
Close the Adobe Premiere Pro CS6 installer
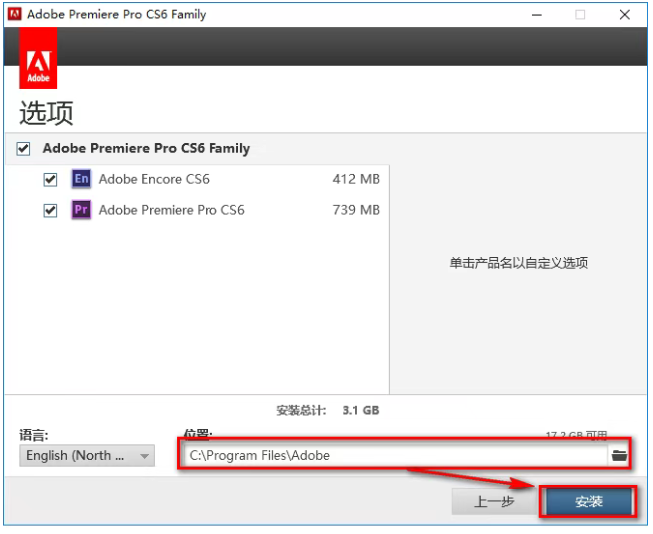(625, 15)
